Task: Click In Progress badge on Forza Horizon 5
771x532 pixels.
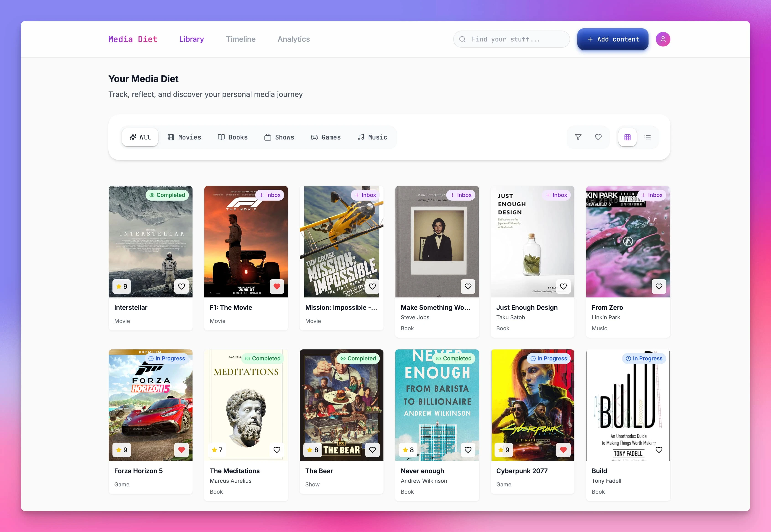Action: click(167, 358)
